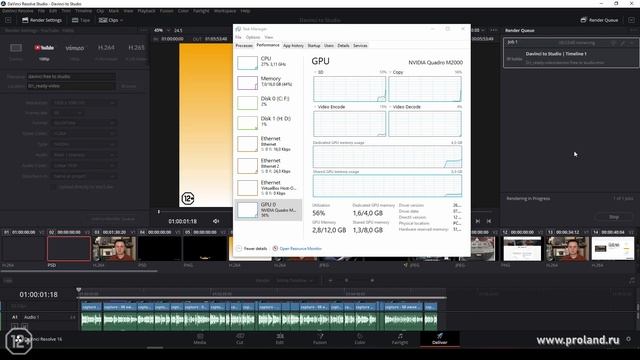Viewport: 640px width, 360px height.
Task: Open Task Manager File menu
Action: point(238,37)
